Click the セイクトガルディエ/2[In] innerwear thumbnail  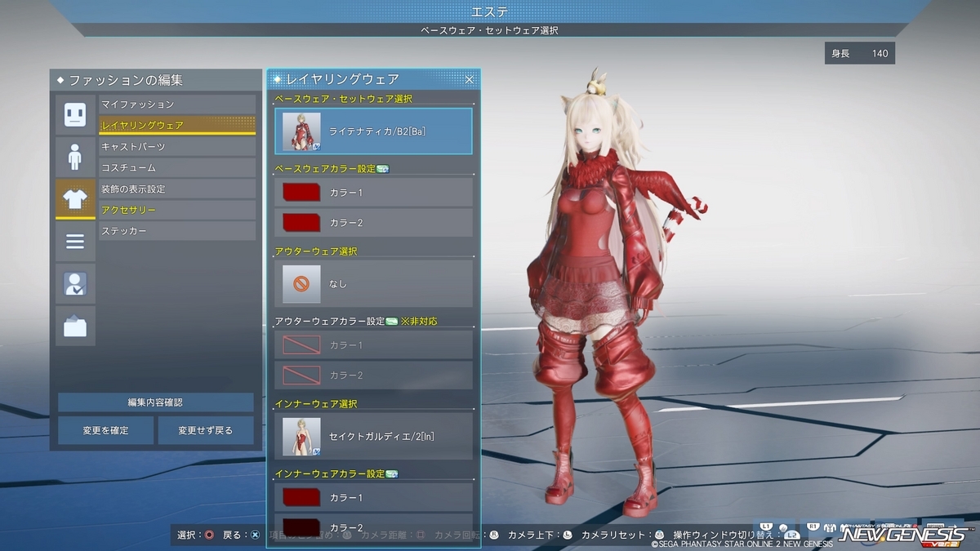coord(301,436)
